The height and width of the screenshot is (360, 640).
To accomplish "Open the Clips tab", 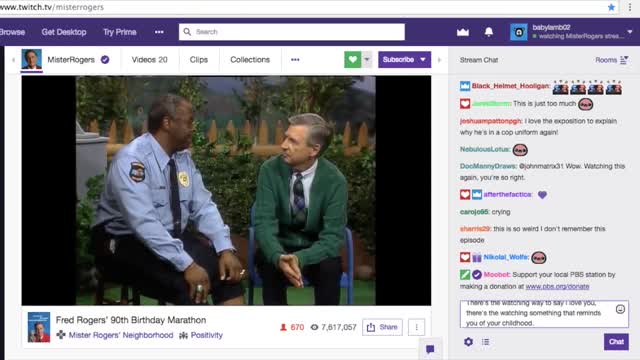I will click(x=199, y=60).
